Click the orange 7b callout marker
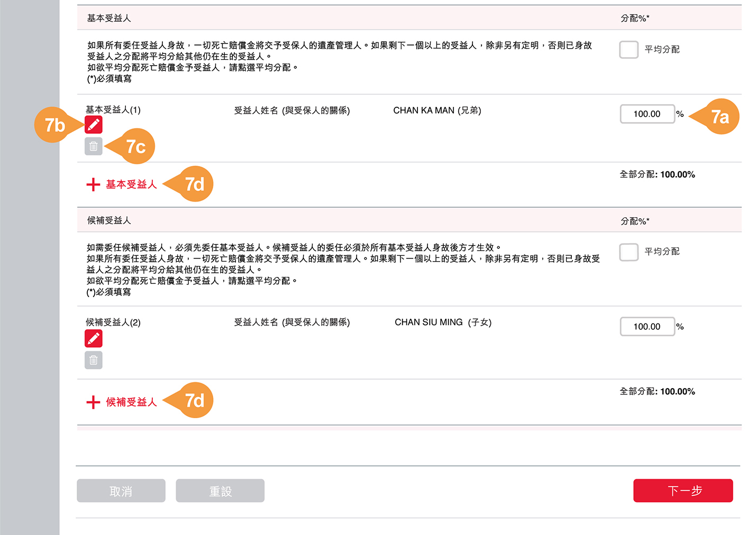The image size is (756, 535). tap(53, 125)
